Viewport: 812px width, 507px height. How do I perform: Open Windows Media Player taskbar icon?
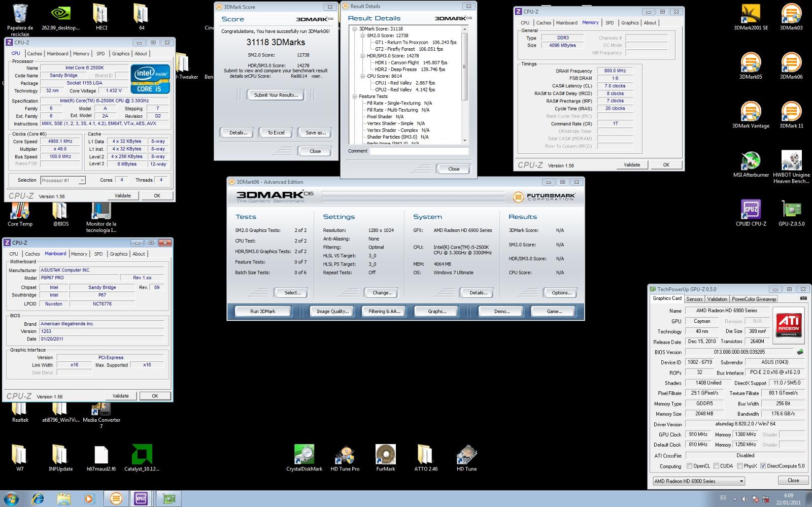point(89,499)
